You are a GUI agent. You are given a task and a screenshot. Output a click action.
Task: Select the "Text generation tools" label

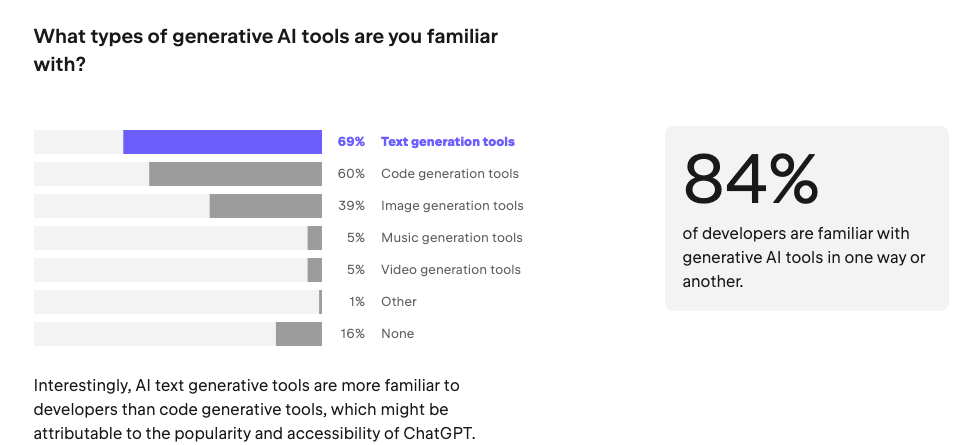click(448, 142)
